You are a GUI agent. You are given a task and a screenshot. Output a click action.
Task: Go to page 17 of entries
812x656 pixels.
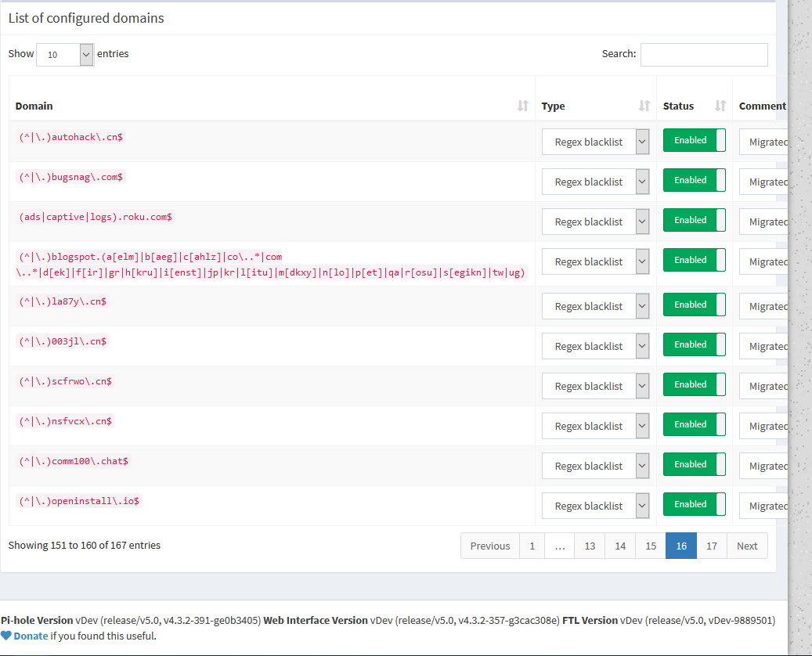pos(711,546)
